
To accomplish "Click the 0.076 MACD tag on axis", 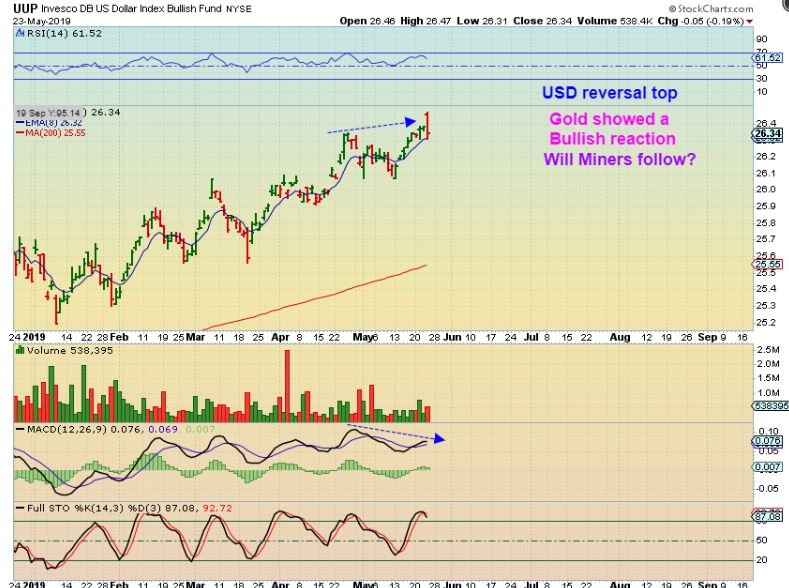I will (x=768, y=441).
